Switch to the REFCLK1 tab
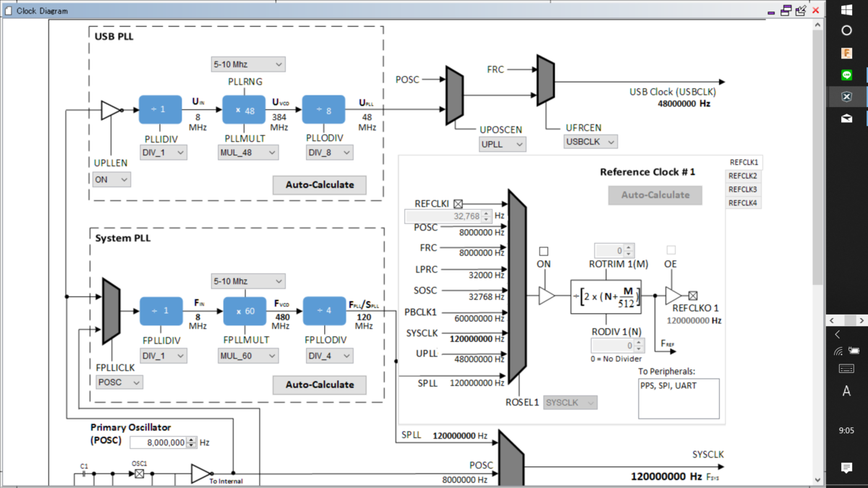 point(744,163)
